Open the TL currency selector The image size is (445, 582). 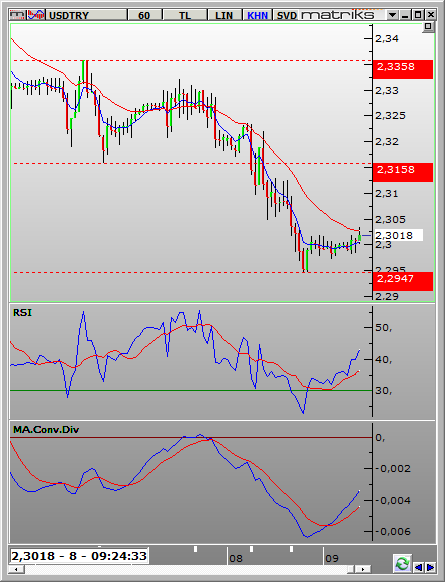pyautogui.click(x=184, y=15)
